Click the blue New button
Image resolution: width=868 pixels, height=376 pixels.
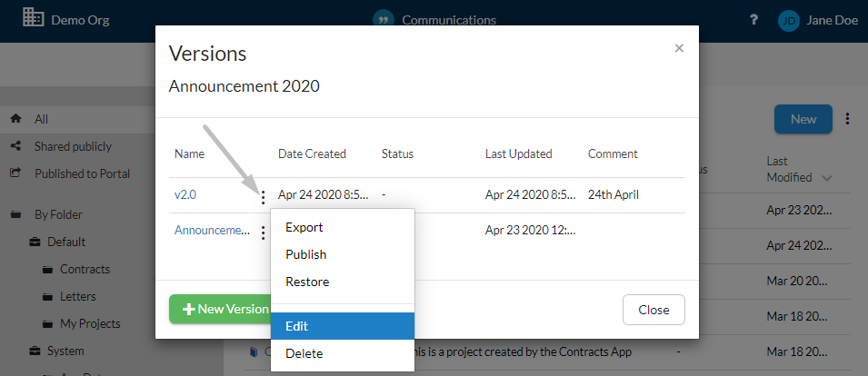(x=803, y=119)
